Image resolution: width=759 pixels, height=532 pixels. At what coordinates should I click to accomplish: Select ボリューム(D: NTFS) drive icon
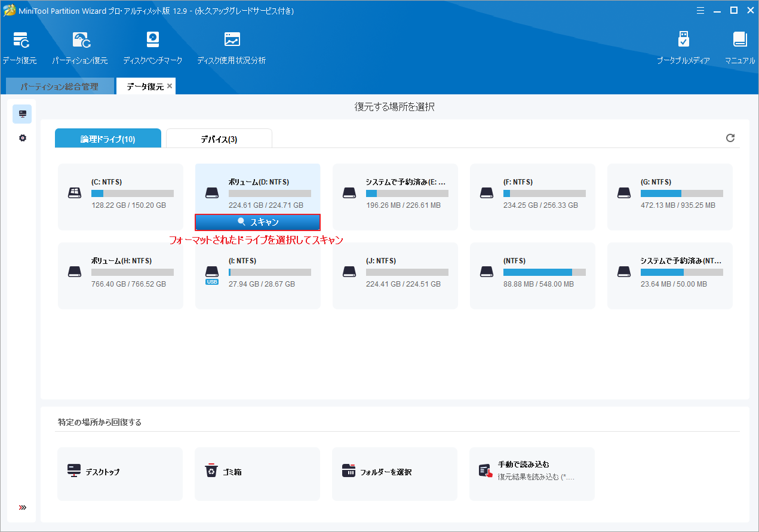(212, 193)
